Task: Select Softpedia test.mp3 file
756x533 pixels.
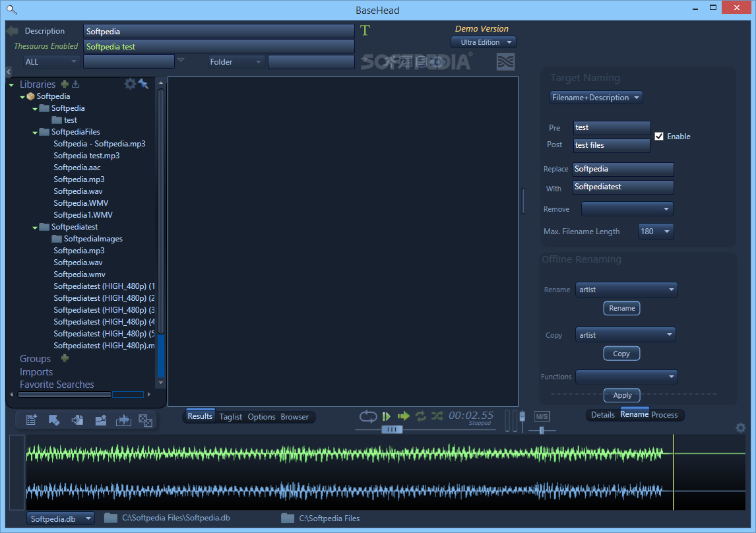Action: (x=87, y=156)
